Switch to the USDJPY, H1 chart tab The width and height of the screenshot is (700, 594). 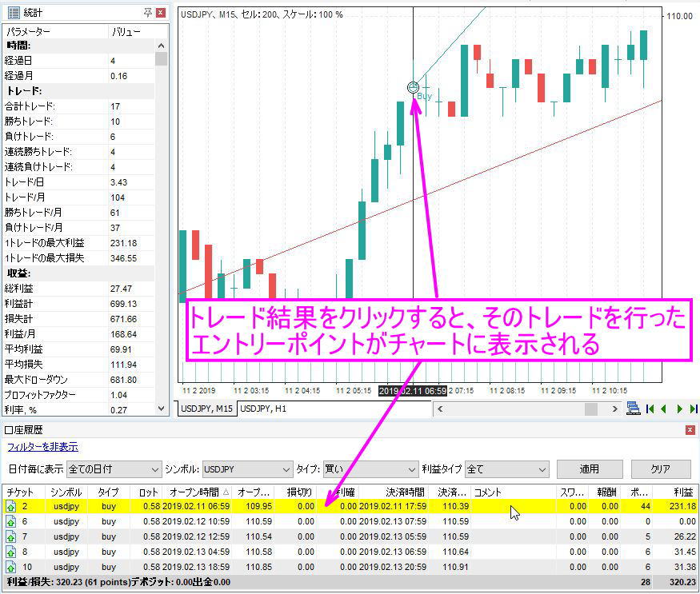click(265, 409)
